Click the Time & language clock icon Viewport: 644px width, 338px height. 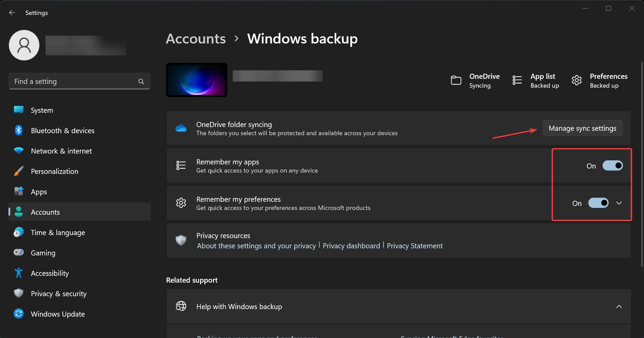click(19, 232)
